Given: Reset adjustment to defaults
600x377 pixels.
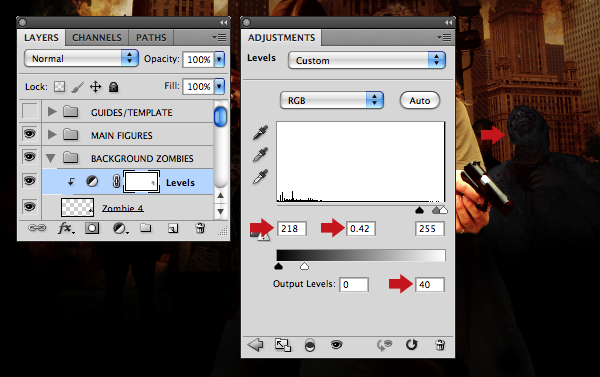Looking at the screenshot, I should (x=411, y=345).
